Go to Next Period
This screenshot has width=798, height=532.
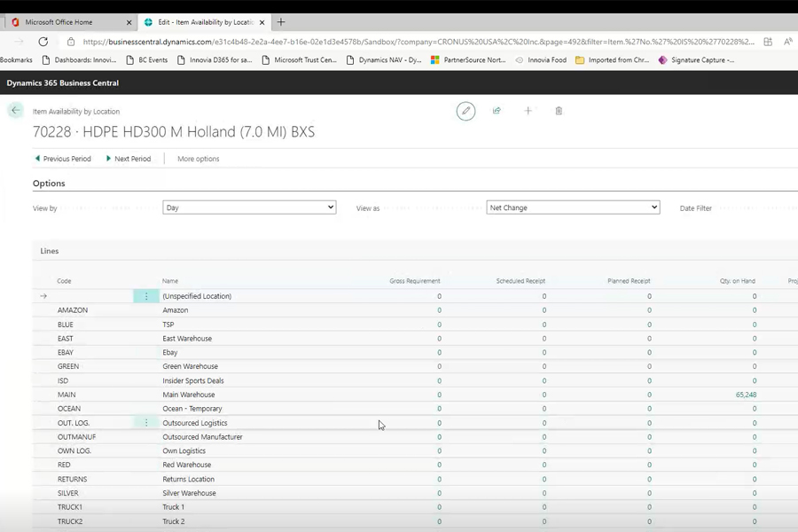129,159
